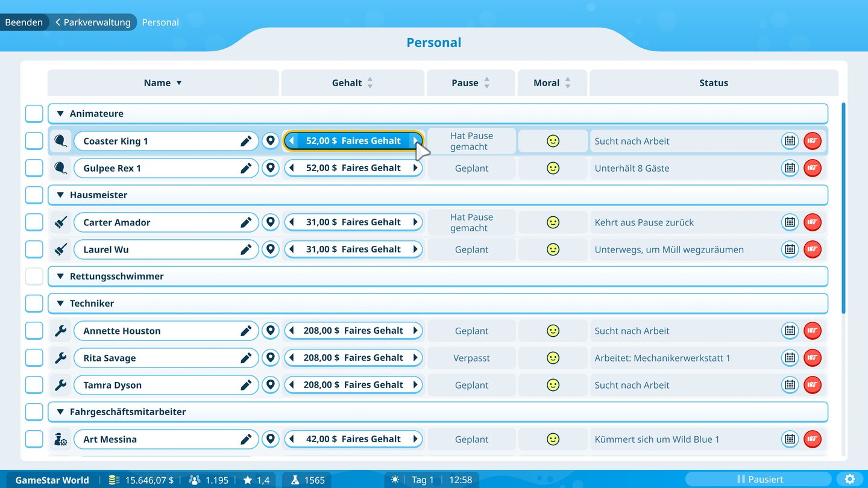Select the Personal breadcrumb item
Image resolution: width=868 pixels, height=488 pixels.
click(160, 22)
